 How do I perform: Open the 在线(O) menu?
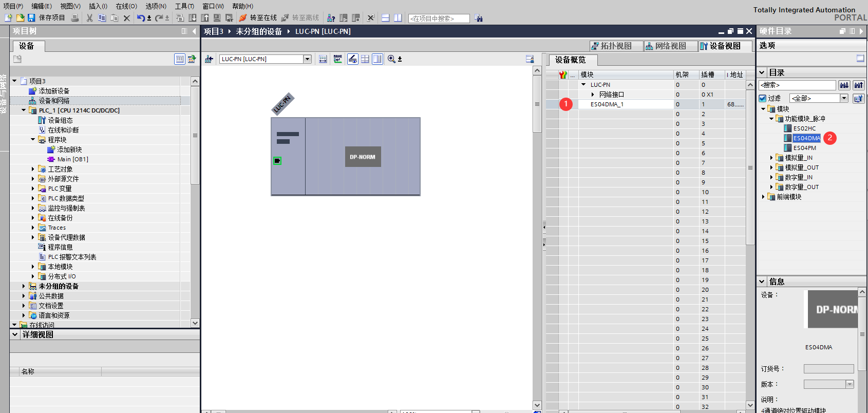pos(126,6)
